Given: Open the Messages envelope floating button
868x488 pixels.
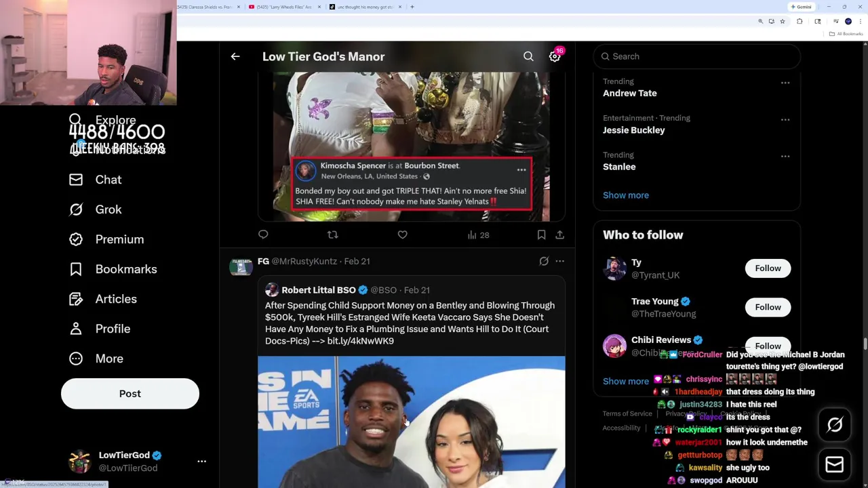Looking at the screenshot, I should tap(835, 464).
